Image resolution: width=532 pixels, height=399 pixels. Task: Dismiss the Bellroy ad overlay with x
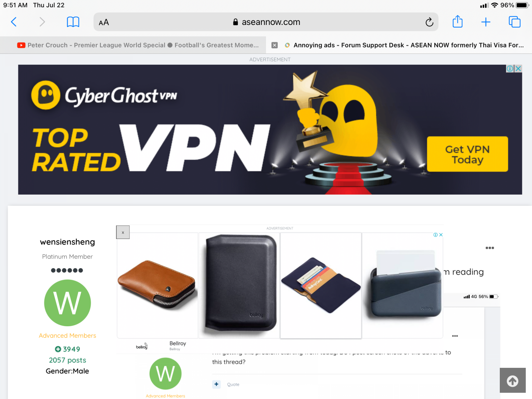(x=123, y=232)
